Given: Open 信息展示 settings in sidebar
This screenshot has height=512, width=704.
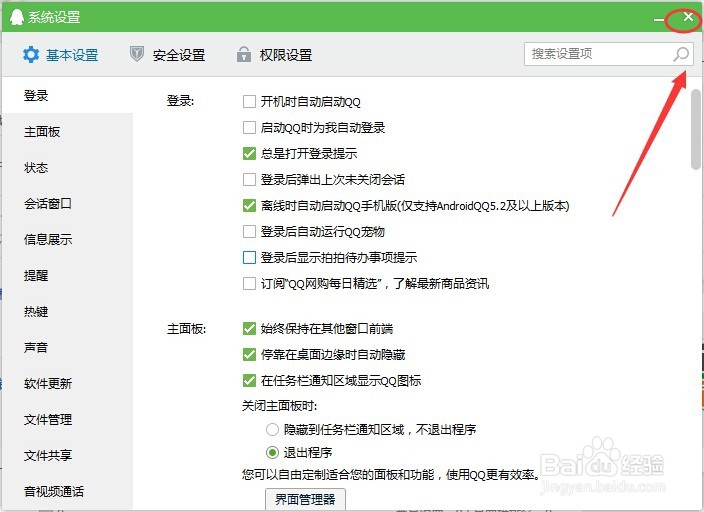Looking at the screenshot, I should [x=68, y=239].
